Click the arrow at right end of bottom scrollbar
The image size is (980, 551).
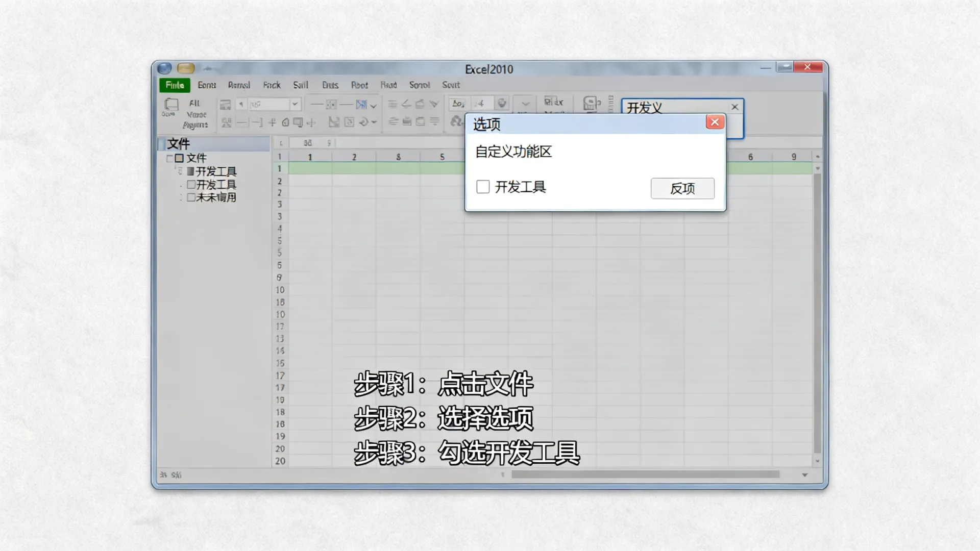(805, 475)
